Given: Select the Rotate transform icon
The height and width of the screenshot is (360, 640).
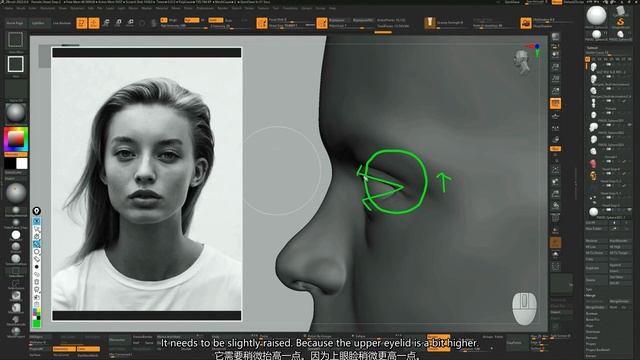Looking at the screenshot, I should pos(130,23).
